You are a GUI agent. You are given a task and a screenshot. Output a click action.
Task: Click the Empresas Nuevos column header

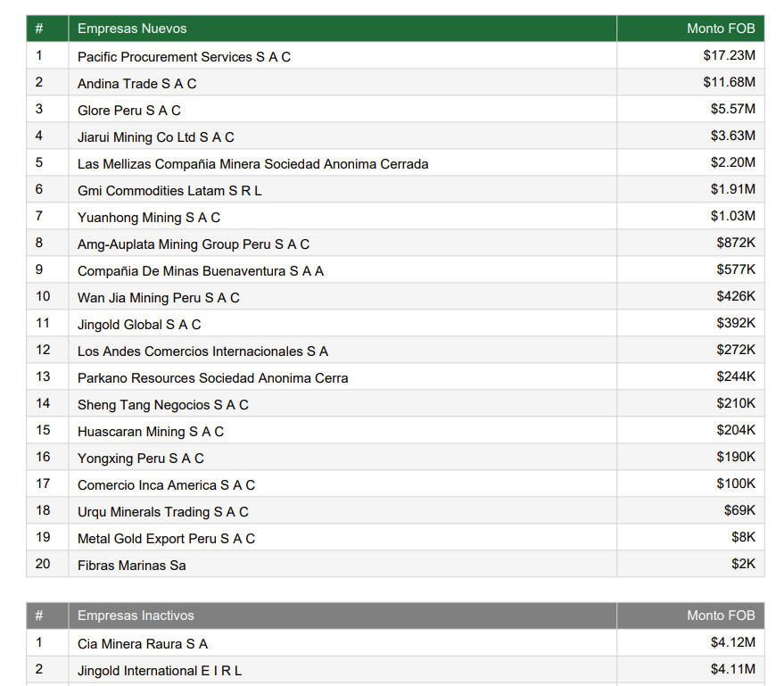click(132, 29)
